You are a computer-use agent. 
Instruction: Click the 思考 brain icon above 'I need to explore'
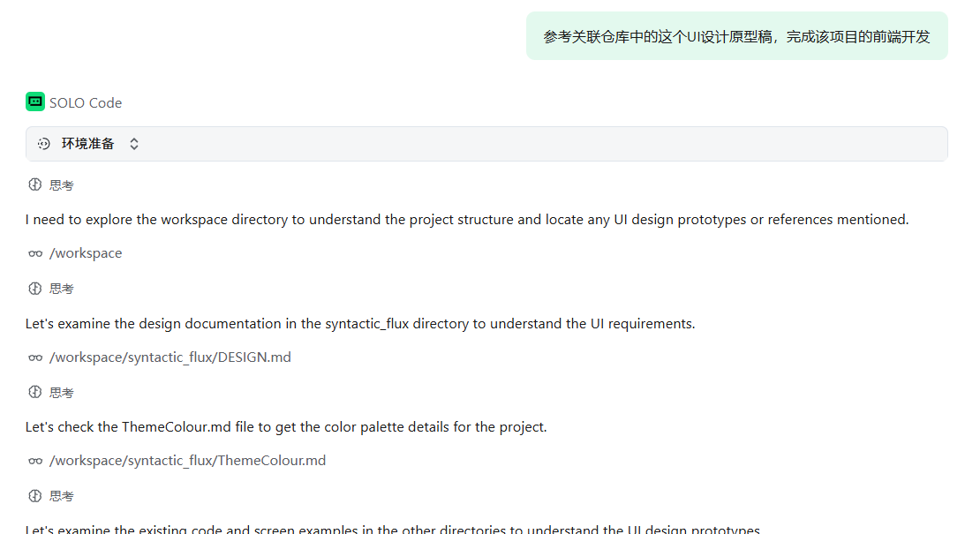coord(35,185)
